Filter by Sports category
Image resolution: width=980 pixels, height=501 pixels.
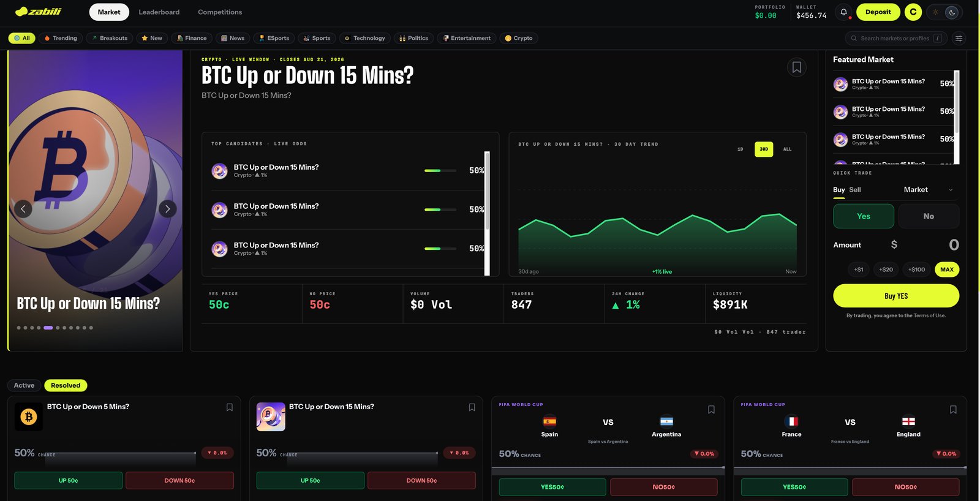(317, 38)
